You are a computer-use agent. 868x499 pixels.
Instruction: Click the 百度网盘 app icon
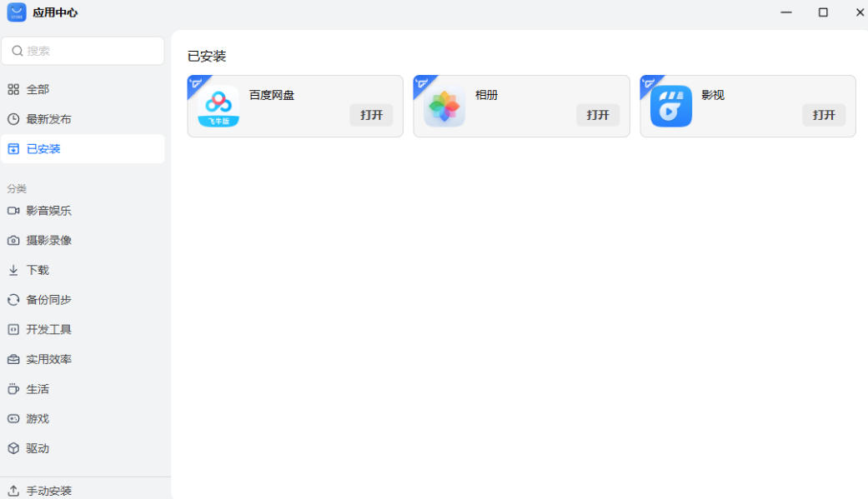click(218, 107)
